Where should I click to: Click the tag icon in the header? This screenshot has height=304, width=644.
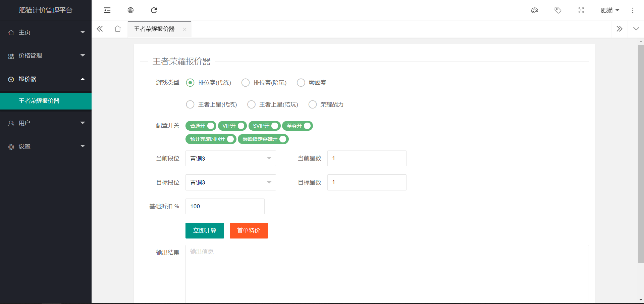558,10
